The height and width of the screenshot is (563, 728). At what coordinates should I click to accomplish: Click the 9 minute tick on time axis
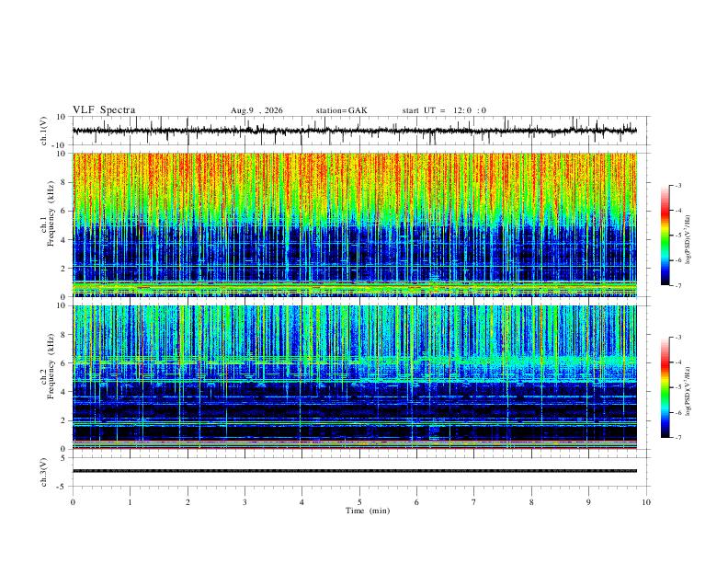[588, 502]
